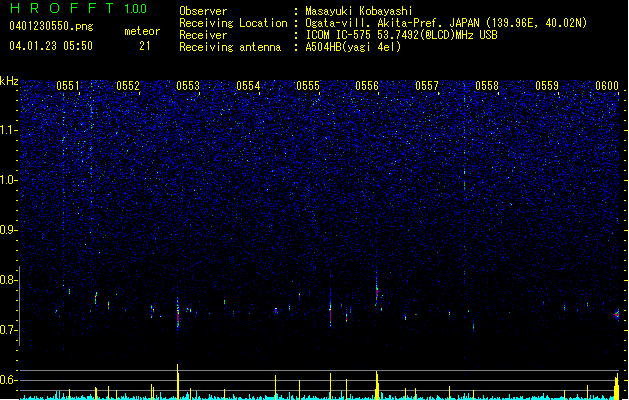Click the 0552 time marker
This screenshot has width=629, height=400.
coord(128,86)
